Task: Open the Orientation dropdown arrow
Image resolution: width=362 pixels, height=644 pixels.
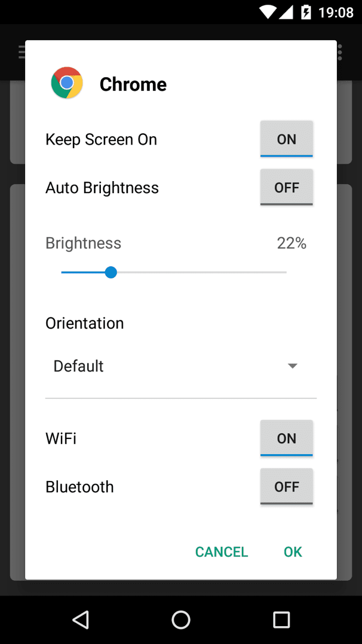Action: pyautogui.click(x=292, y=366)
